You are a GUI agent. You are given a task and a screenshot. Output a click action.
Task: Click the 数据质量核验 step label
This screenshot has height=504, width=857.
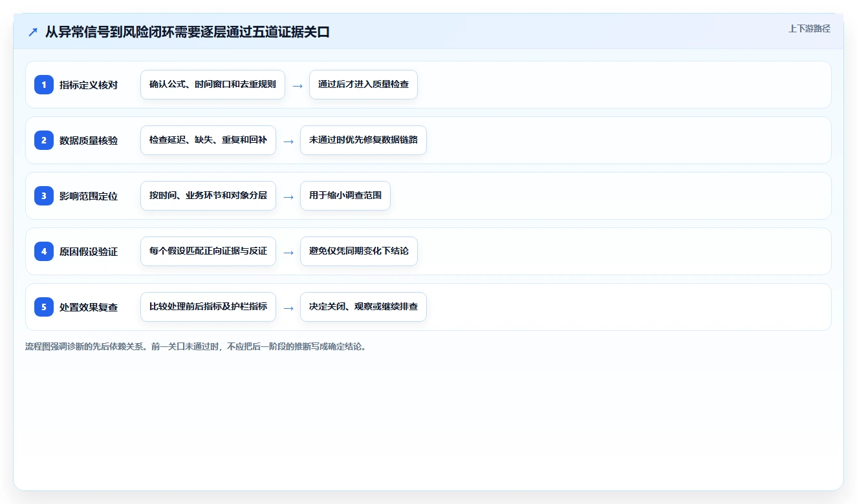[x=89, y=140]
